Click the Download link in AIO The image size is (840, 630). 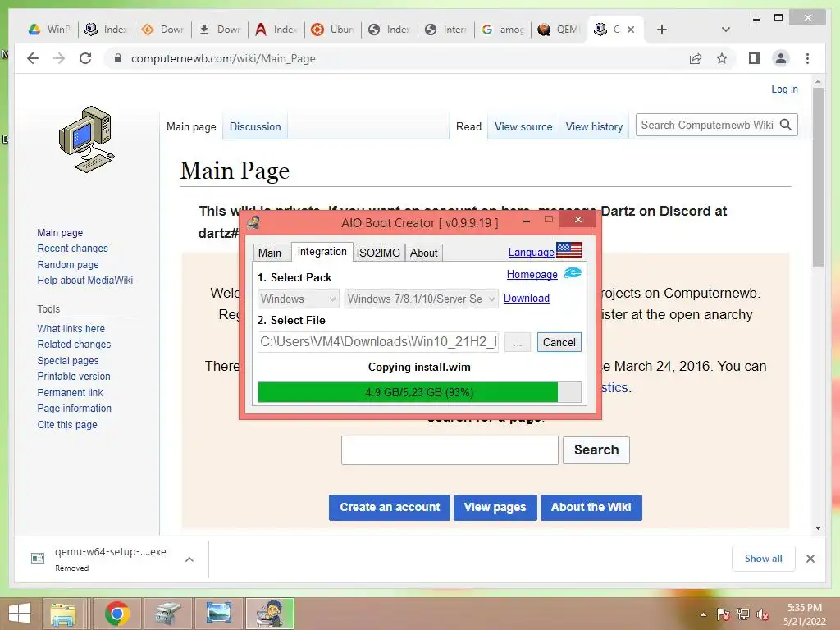click(527, 298)
